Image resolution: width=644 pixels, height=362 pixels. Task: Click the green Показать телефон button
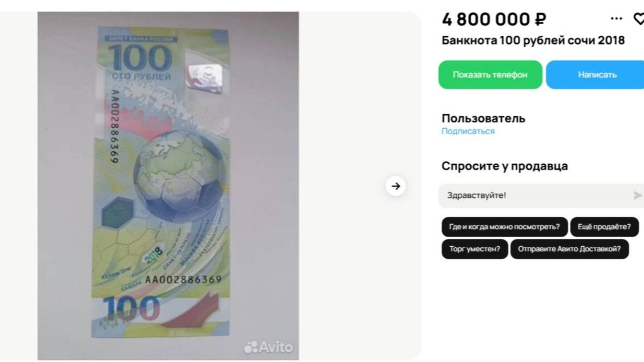coord(490,75)
